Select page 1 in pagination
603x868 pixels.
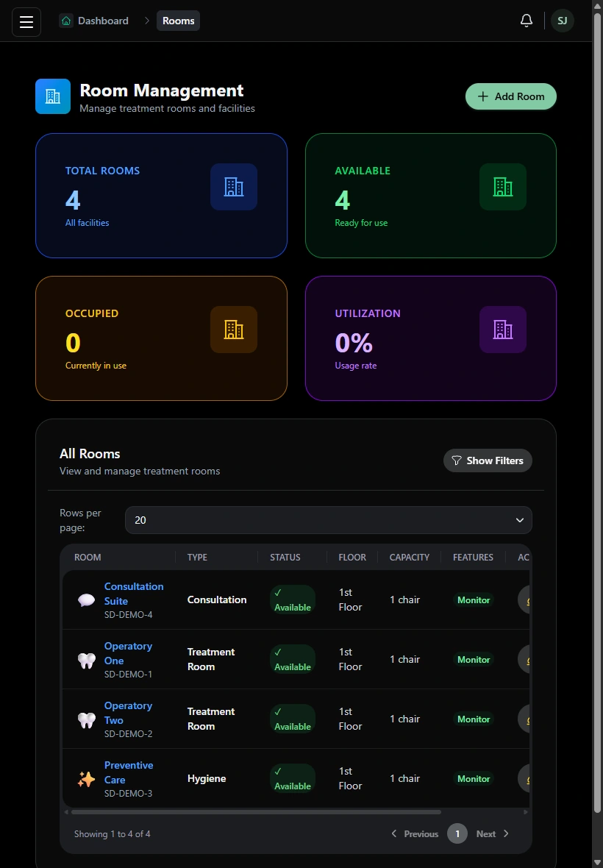(x=457, y=833)
